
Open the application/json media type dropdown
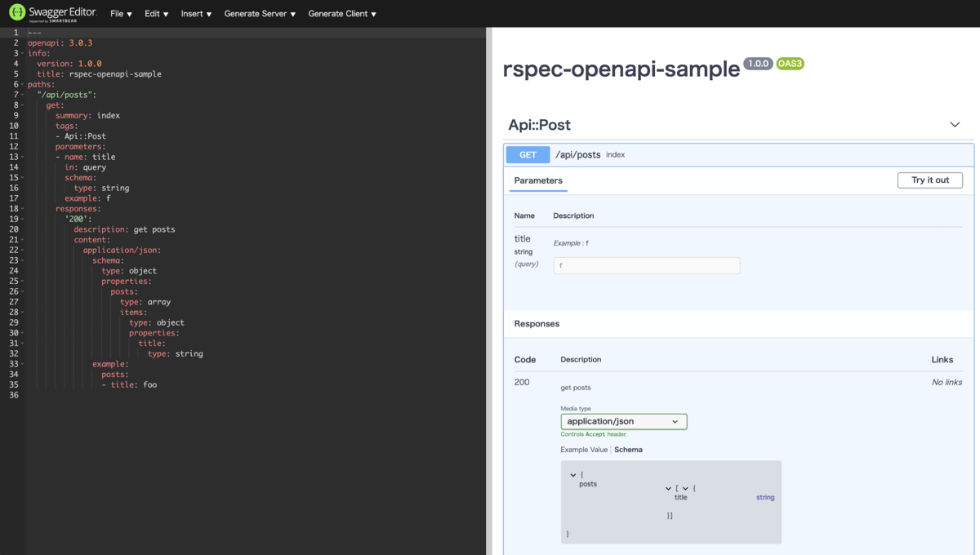click(x=624, y=422)
